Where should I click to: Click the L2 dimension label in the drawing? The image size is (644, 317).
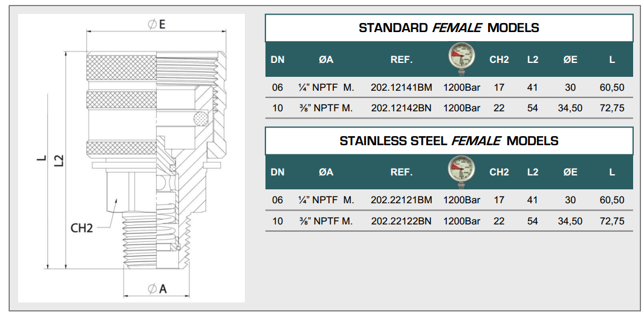[59, 160]
